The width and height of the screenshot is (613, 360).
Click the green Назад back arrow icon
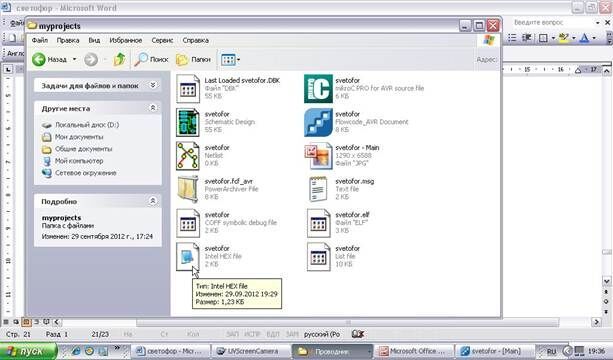(39, 59)
